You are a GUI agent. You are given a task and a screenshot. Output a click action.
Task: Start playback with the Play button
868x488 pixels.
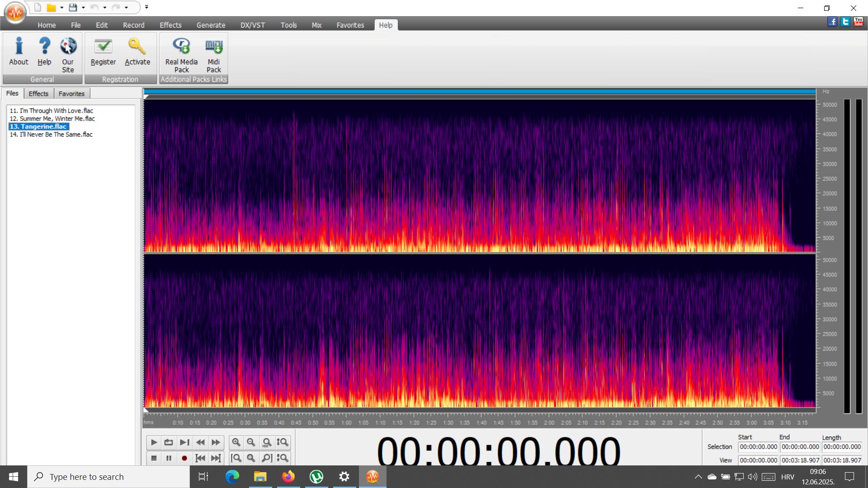pyautogui.click(x=154, y=442)
